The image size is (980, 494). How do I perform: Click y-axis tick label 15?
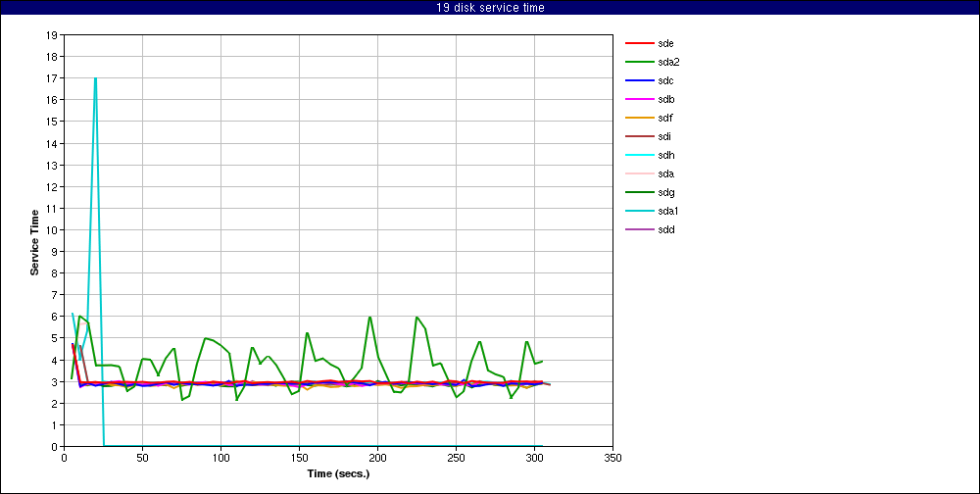coord(53,122)
